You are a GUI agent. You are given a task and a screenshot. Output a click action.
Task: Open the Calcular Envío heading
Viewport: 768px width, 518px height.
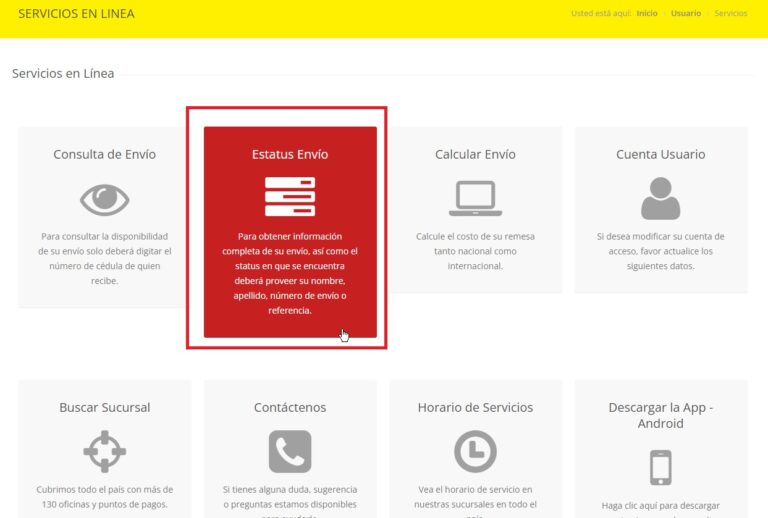(x=476, y=154)
